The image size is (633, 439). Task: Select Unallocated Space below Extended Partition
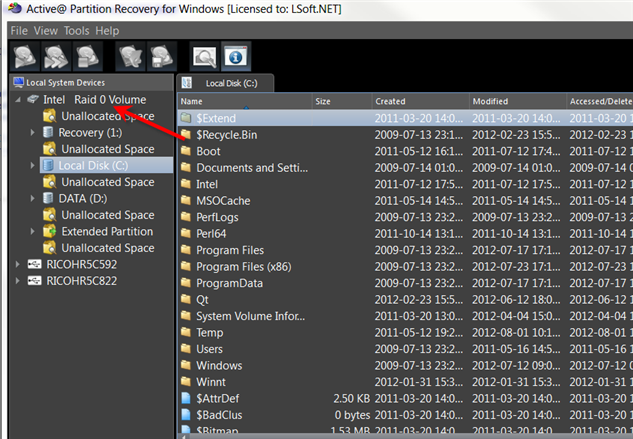(108, 248)
